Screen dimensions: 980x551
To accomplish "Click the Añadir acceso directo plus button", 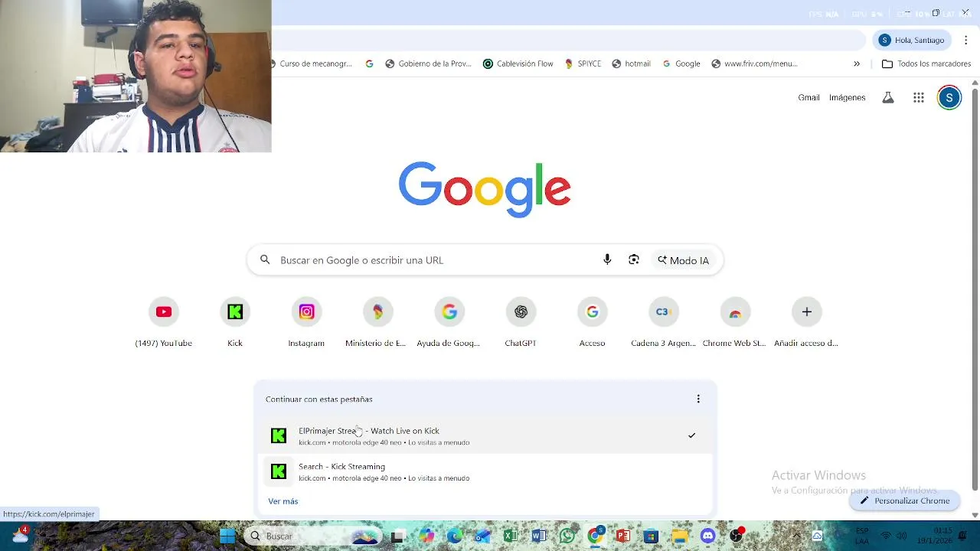I will [806, 311].
